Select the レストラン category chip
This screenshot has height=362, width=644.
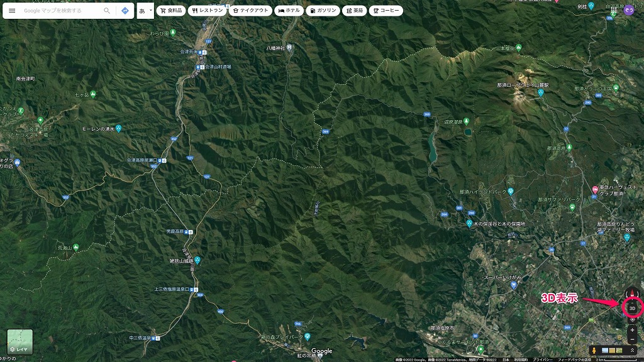(206, 11)
